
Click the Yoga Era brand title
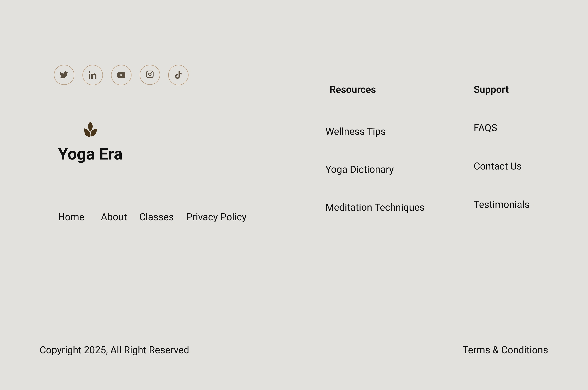coord(90,154)
